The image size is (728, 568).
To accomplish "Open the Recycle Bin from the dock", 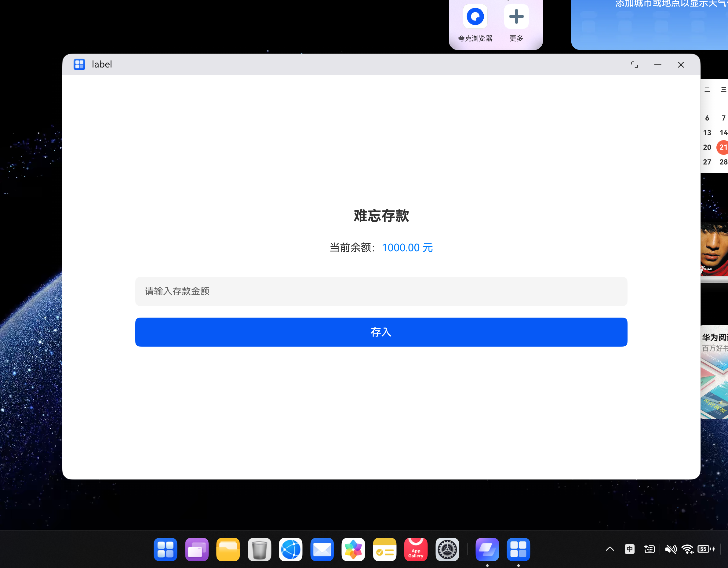I will tap(259, 549).
